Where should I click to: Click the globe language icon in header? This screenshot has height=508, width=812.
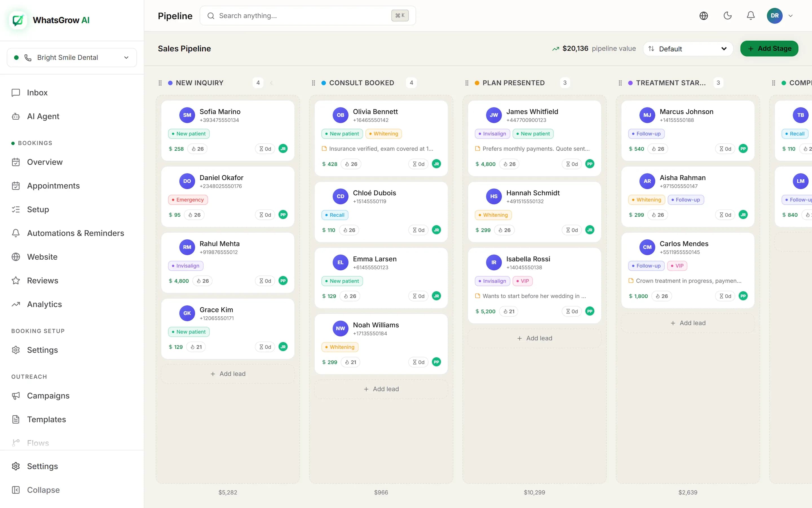pyautogui.click(x=704, y=16)
